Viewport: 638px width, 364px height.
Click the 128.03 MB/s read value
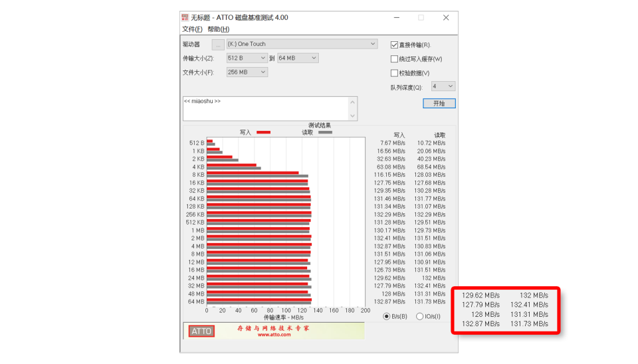coord(430,175)
